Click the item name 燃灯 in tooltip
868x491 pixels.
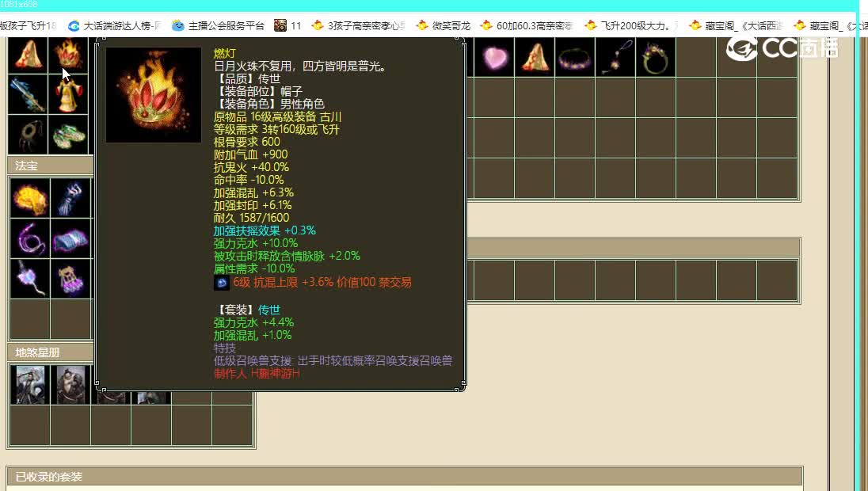[225, 53]
